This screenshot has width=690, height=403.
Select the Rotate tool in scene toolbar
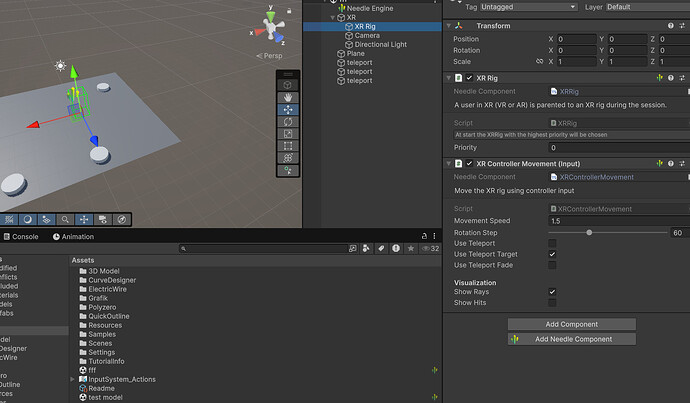[288, 122]
